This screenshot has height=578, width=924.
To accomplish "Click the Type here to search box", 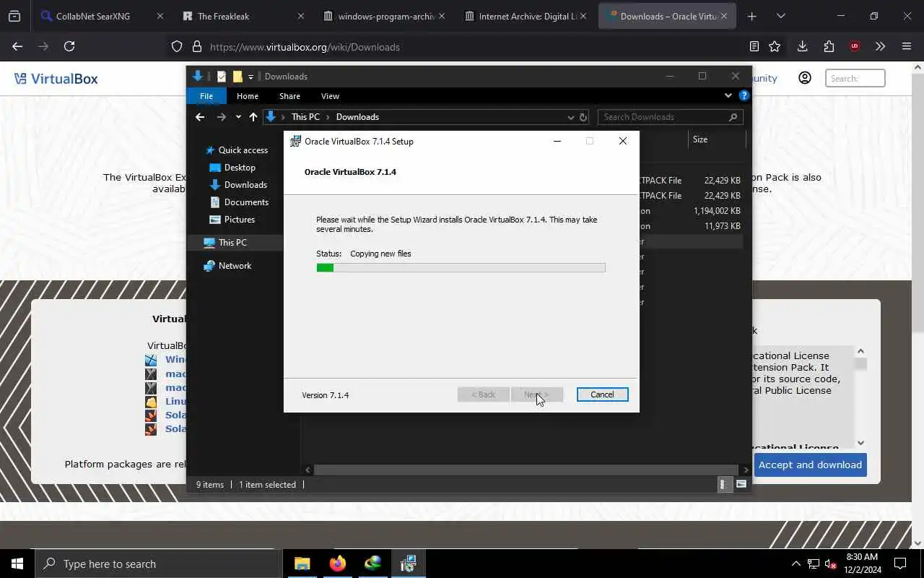I will click(159, 564).
